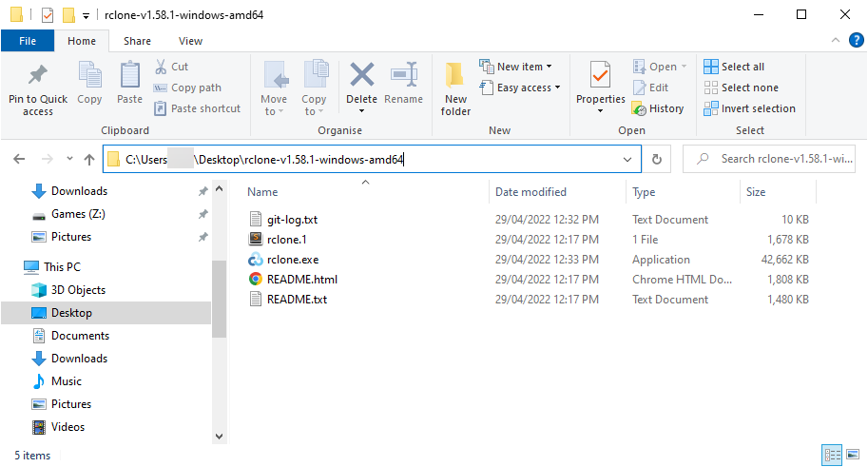Open pinned Downloads in Quick access
Image resolution: width=868 pixels, height=467 pixels.
pyautogui.click(x=79, y=191)
